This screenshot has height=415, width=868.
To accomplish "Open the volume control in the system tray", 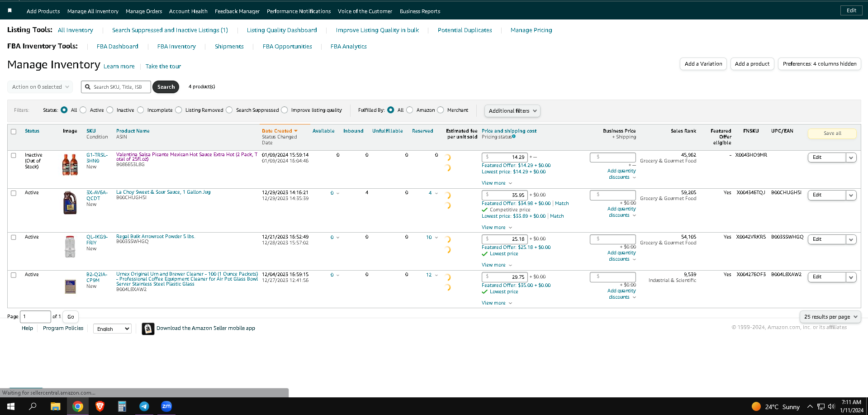I will [831, 406].
